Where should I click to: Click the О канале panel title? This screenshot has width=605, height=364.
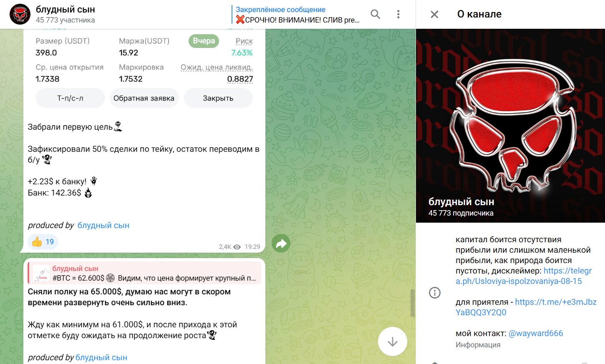(x=479, y=14)
